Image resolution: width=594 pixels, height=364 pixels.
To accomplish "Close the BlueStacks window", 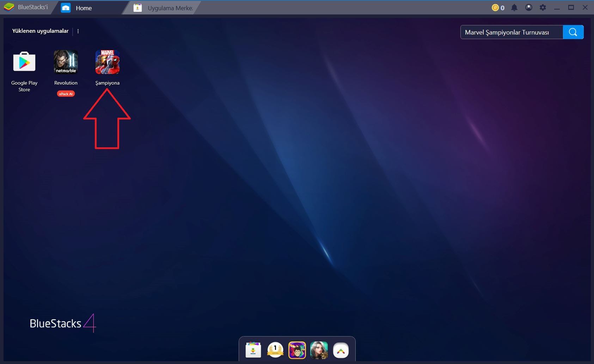I will pos(585,7).
